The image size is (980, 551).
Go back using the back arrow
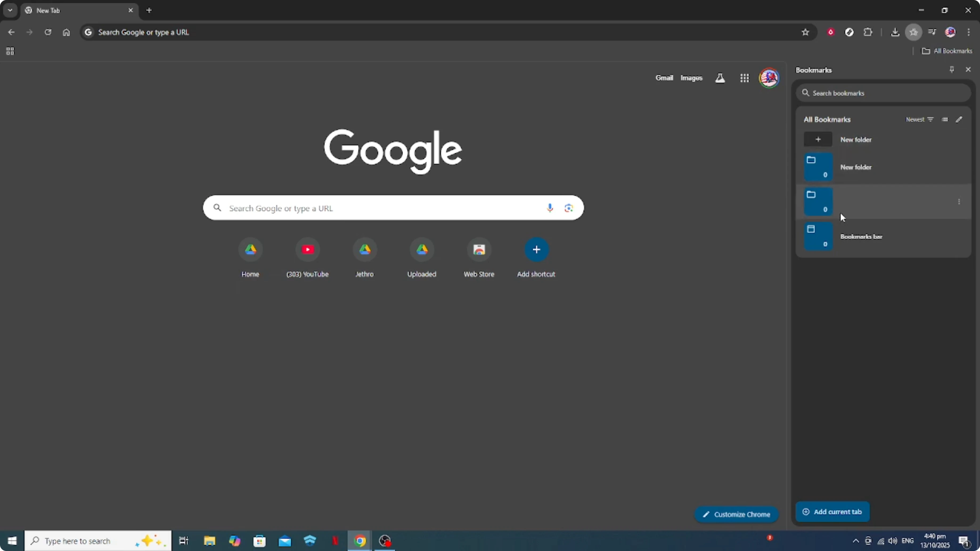[11, 32]
